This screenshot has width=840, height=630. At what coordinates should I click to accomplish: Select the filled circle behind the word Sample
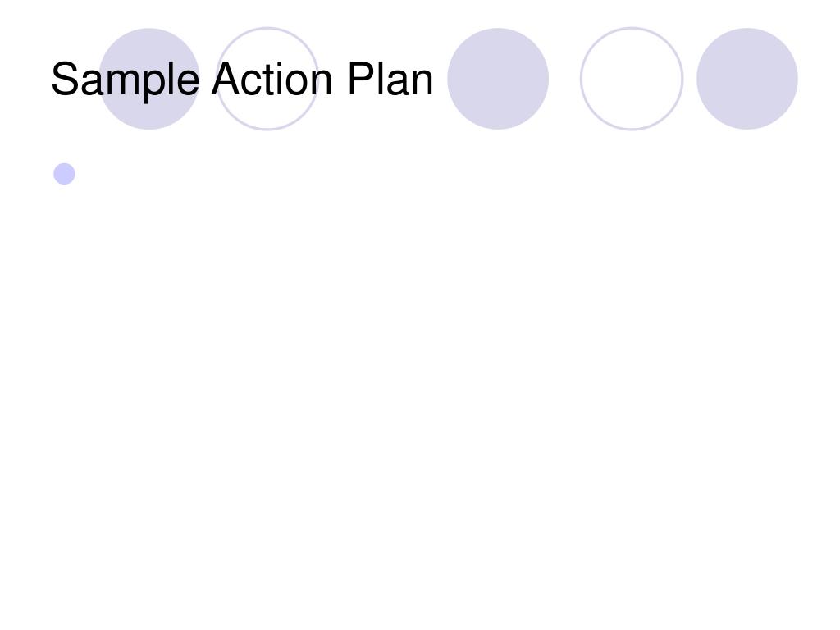coord(149,79)
